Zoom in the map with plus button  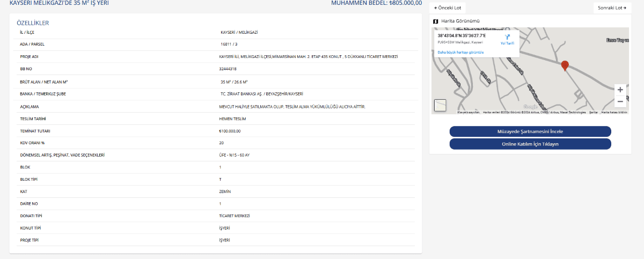(620, 90)
